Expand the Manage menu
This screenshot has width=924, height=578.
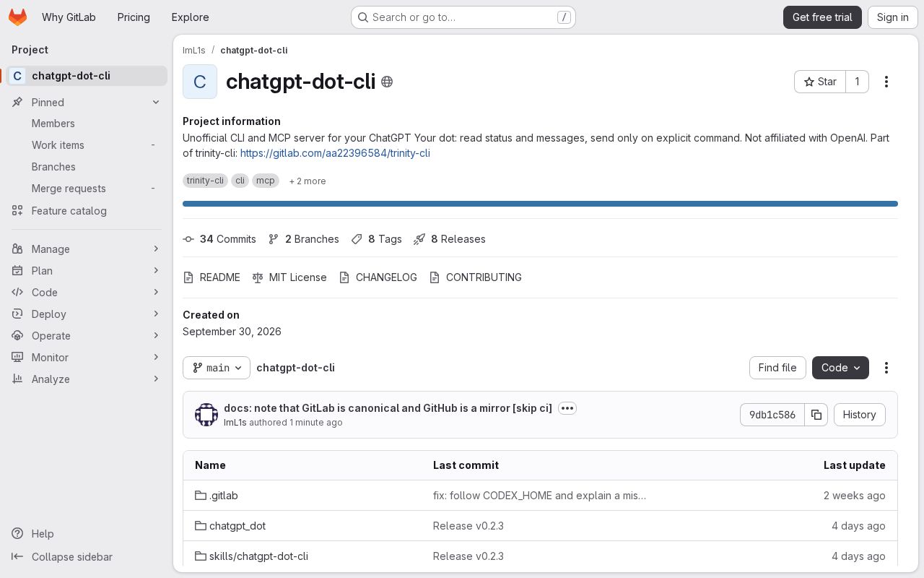click(x=87, y=249)
